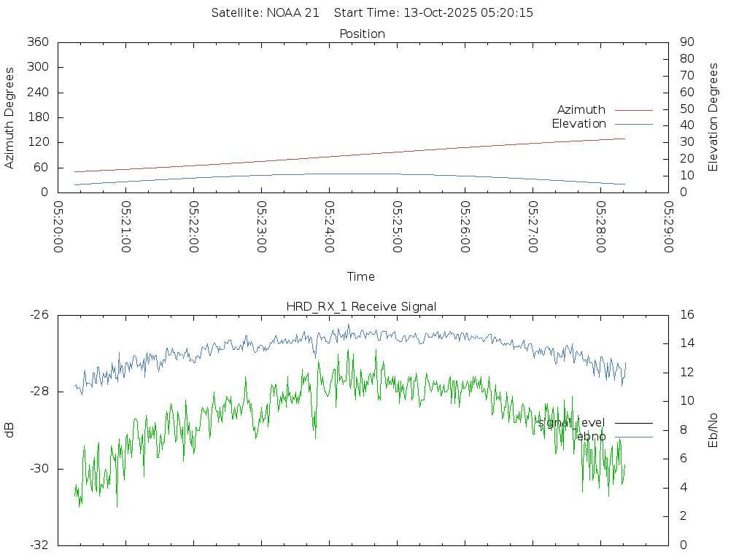747x560 pixels.
Task: Click the red Azimuth legend line sample
Action: click(x=633, y=110)
